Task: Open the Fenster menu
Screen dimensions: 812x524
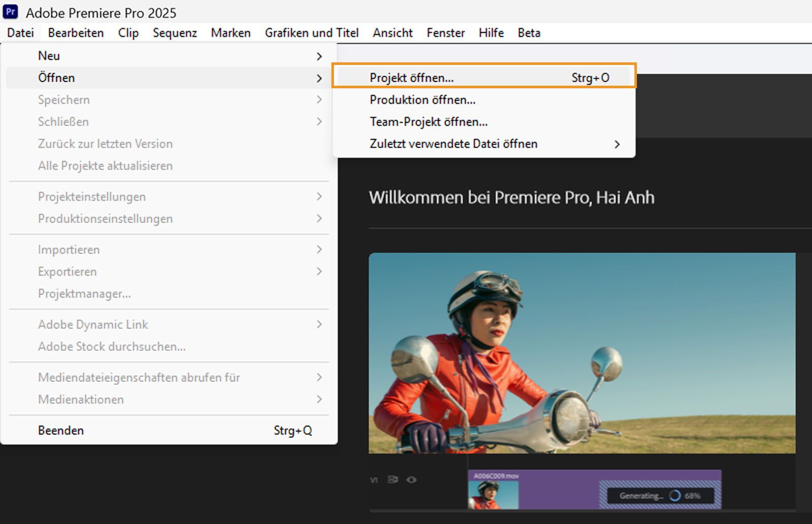Action: [446, 33]
